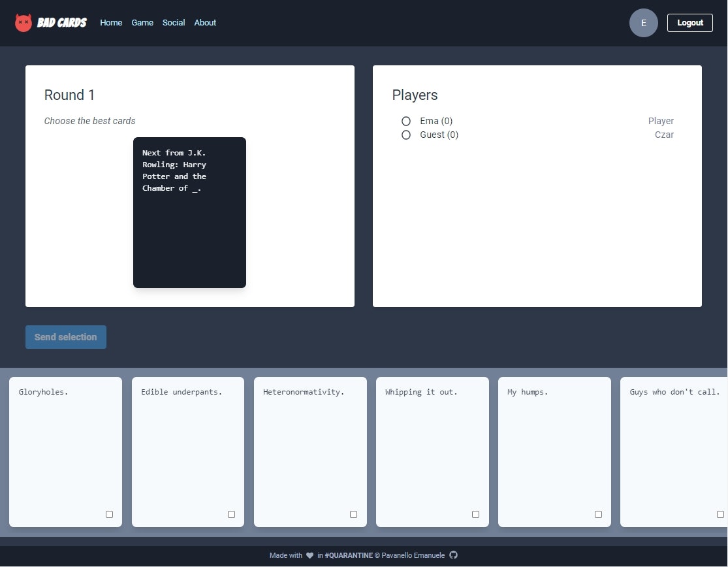Check the Gloryholes card checkbox
Viewport: 728px width, 567px height.
pyautogui.click(x=110, y=514)
